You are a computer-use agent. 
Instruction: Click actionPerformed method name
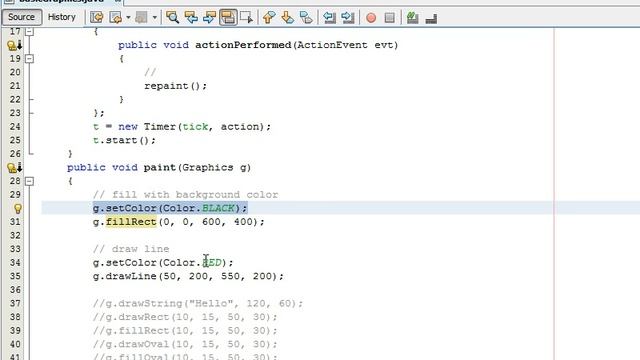[243, 45]
